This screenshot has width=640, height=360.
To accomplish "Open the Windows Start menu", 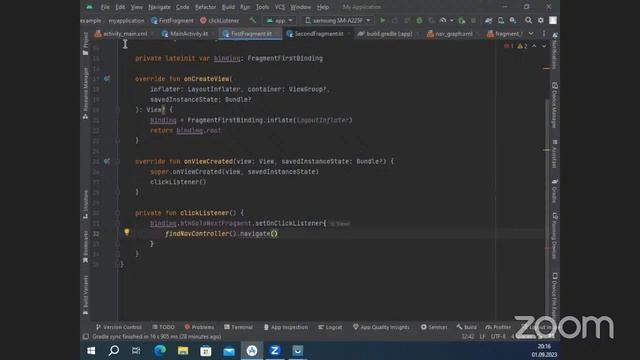I will 91,351.
